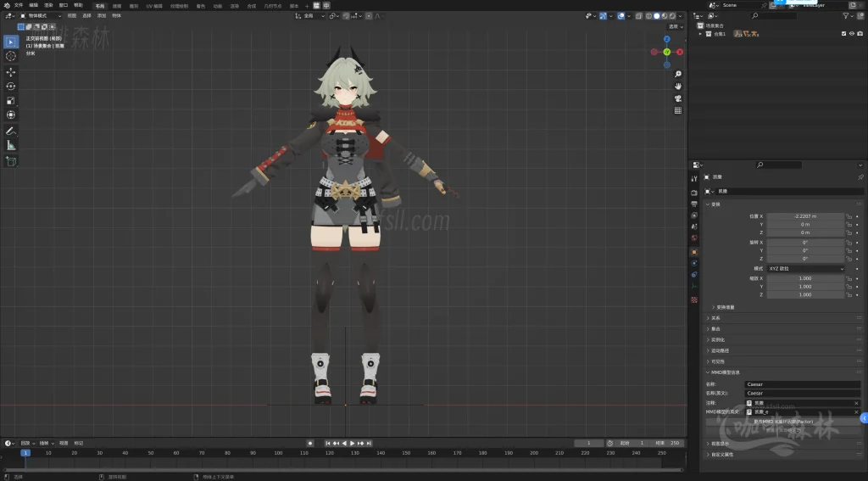Switch perspective/orthographic grid icon
The height and width of the screenshot is (481, 868).
click(x=677, y=111)
